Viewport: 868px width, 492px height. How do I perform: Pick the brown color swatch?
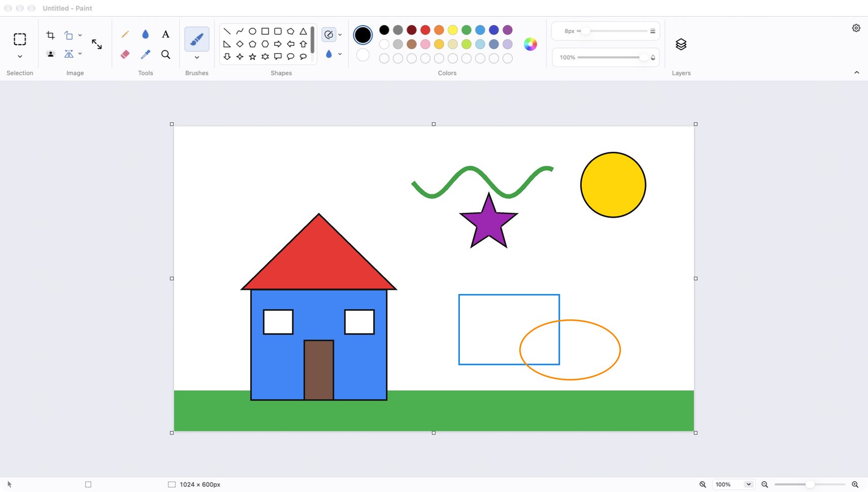[x=412, y=44]
